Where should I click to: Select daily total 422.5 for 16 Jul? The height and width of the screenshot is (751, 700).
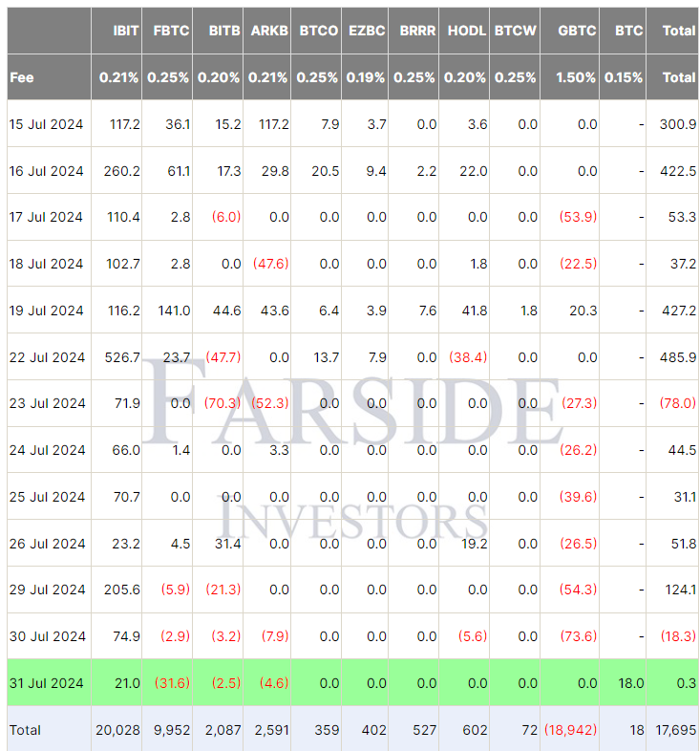[678, 171]
